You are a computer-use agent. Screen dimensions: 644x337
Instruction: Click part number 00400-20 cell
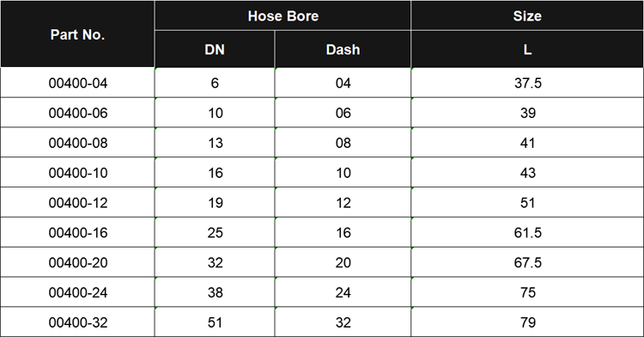[77, 262]
